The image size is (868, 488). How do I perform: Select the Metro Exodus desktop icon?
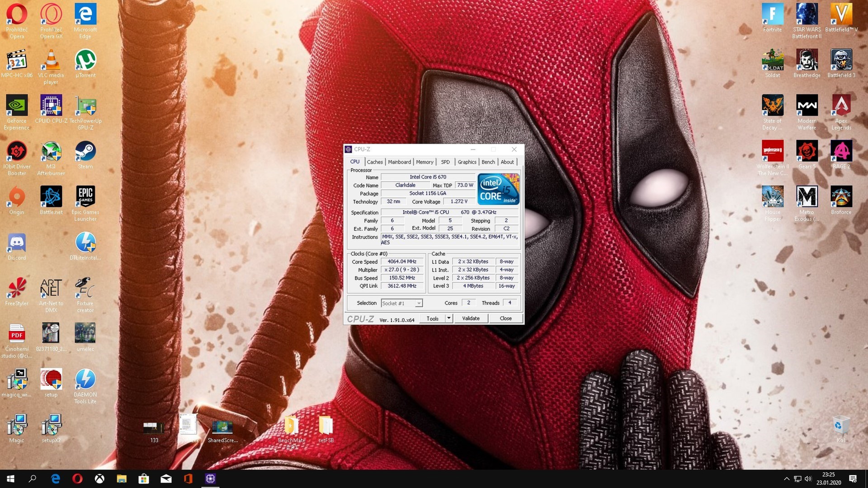point(807,204)
